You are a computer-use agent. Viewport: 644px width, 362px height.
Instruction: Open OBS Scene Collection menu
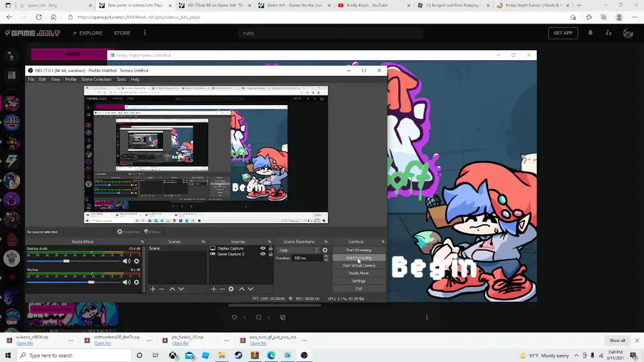(97, 79)
